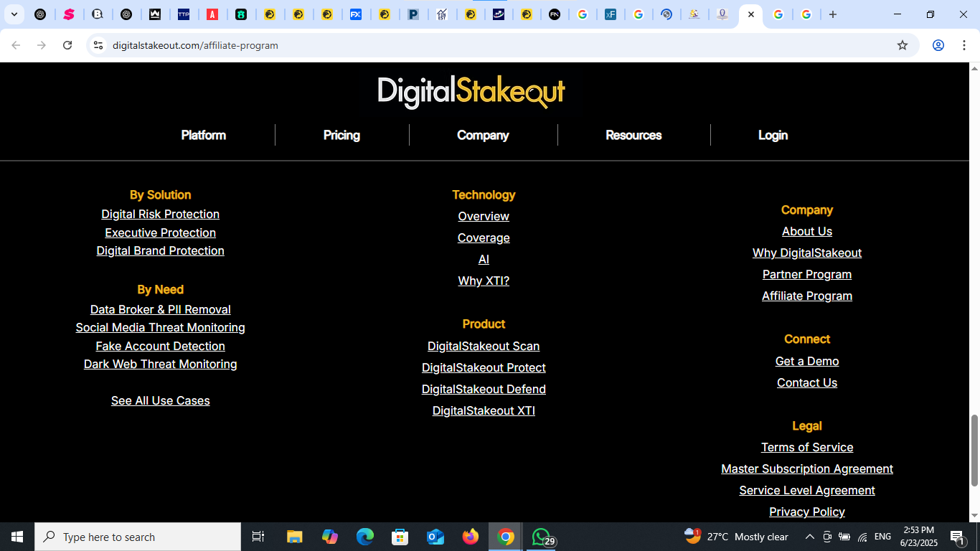The image size is (980, 551).
Task: Open the Why XTI? link
Action: [x=484, y=281]
